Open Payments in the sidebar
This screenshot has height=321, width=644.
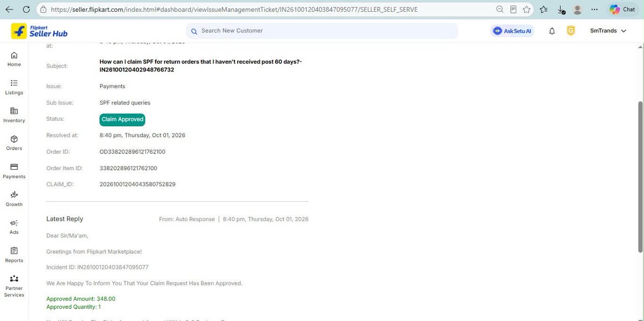tap(14, 171)
